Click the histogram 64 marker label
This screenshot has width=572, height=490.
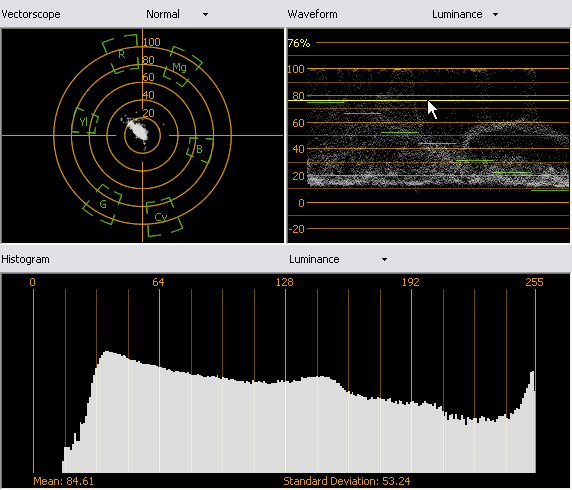(158, 282)
